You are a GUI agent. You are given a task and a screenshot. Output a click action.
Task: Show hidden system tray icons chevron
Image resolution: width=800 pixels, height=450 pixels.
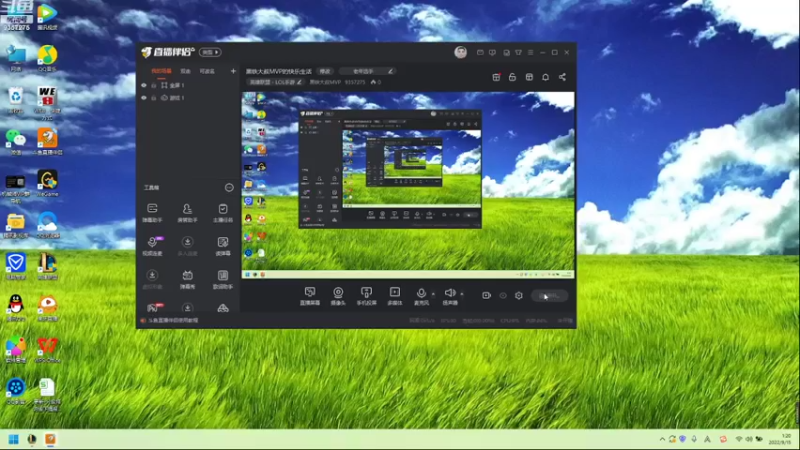point(662,439)
